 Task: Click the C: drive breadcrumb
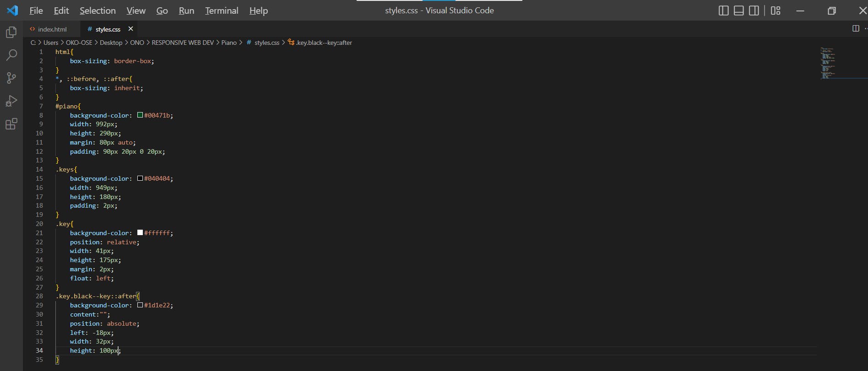33,43
